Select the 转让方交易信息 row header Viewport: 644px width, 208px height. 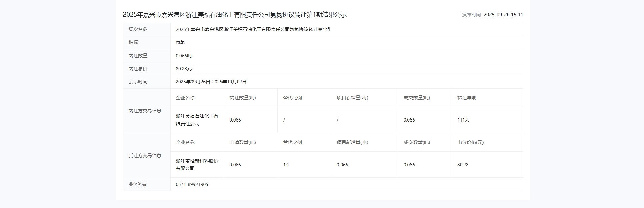coord(145,111)
